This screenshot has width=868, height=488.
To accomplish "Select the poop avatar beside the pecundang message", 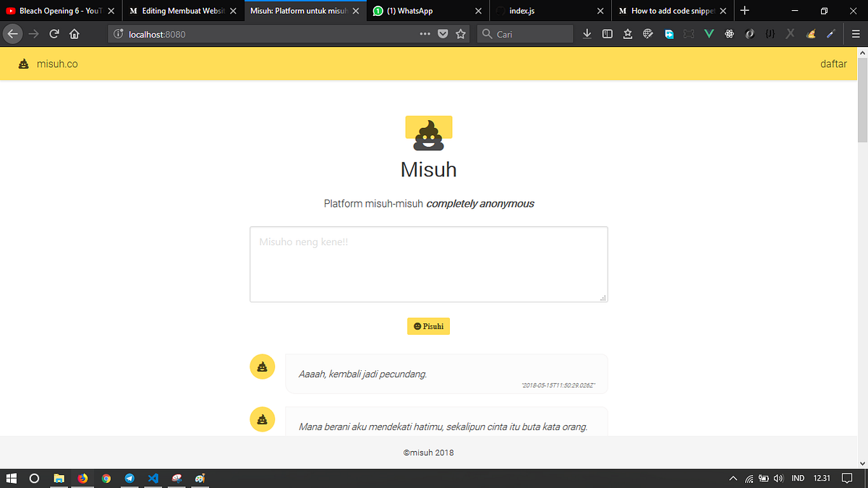I will click(x=262, y=367).
